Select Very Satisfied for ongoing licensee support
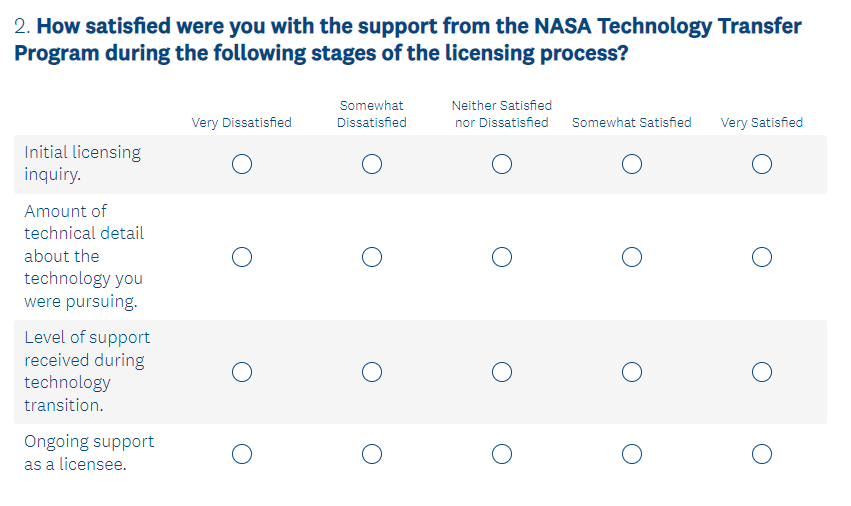 pyautogui.click(x=762, y=454)
